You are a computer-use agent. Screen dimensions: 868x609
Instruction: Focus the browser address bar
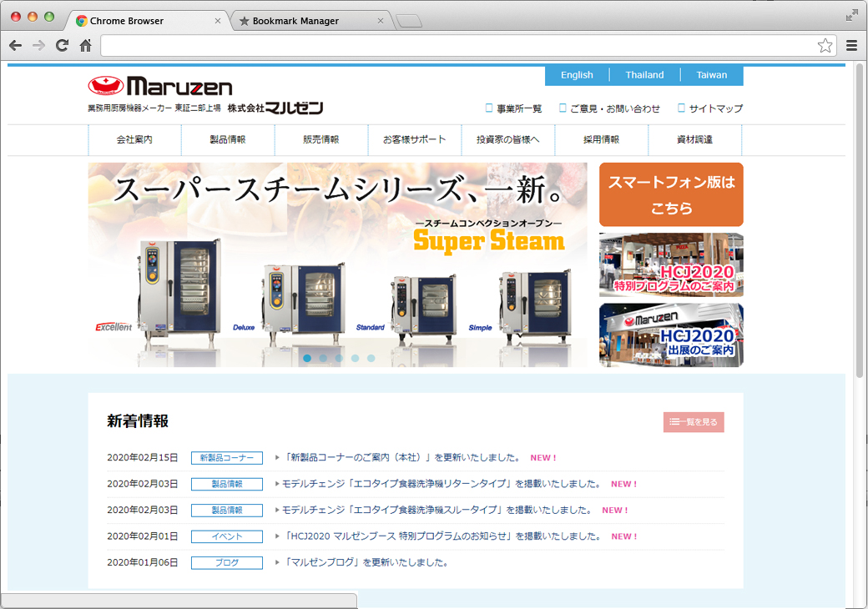[458, 46]
